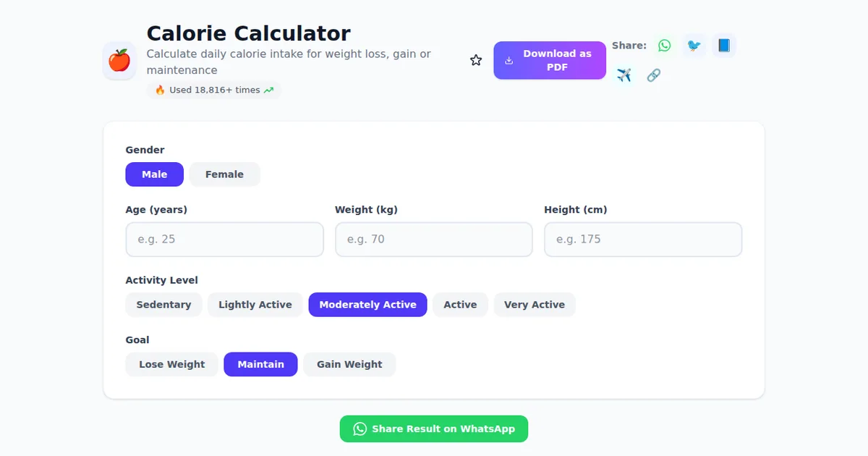This screenshot has width=868, height=456.
Task: Switch gender to Male
Action: click(154, 174)
